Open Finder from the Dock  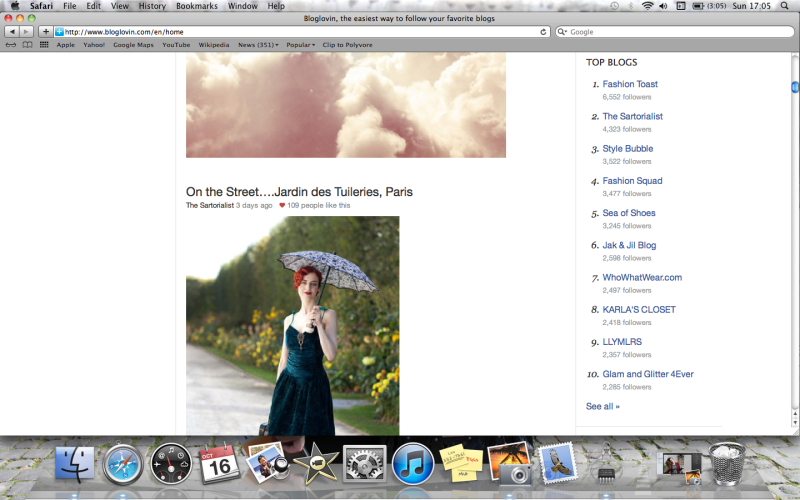point(74,464)
